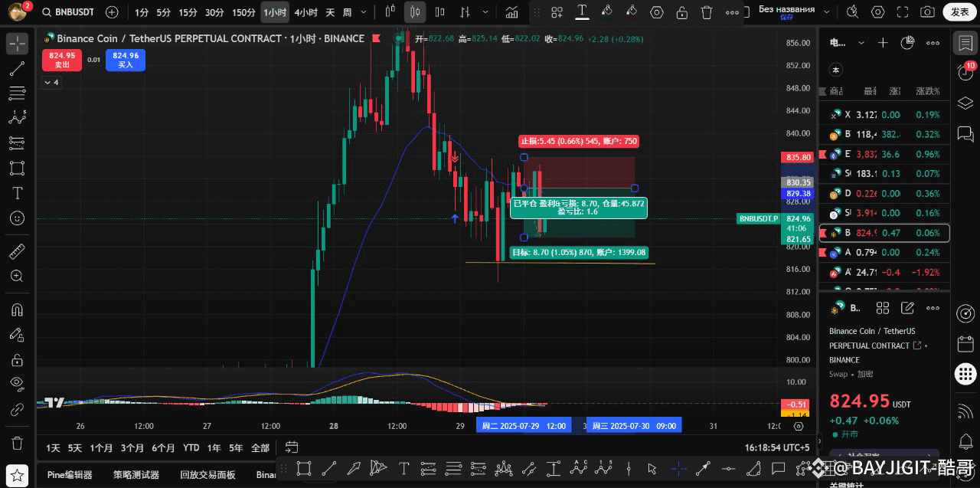980x488 pixels.
Task: Open the emoji icons tool
Action: 17,218
